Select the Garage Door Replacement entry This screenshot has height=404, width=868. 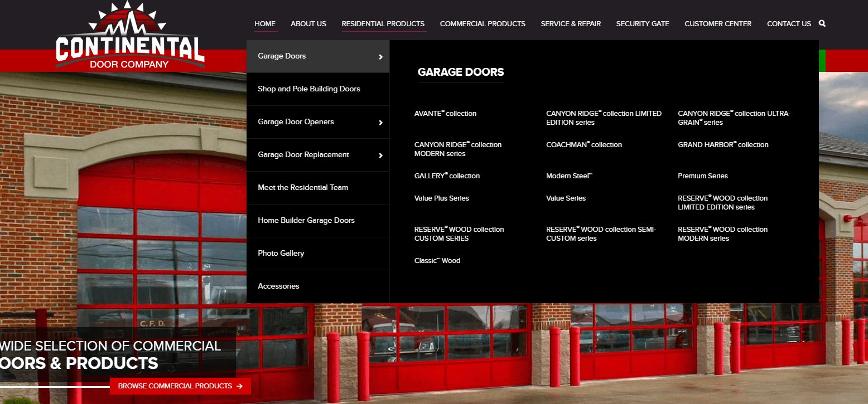tap(318, 155)
